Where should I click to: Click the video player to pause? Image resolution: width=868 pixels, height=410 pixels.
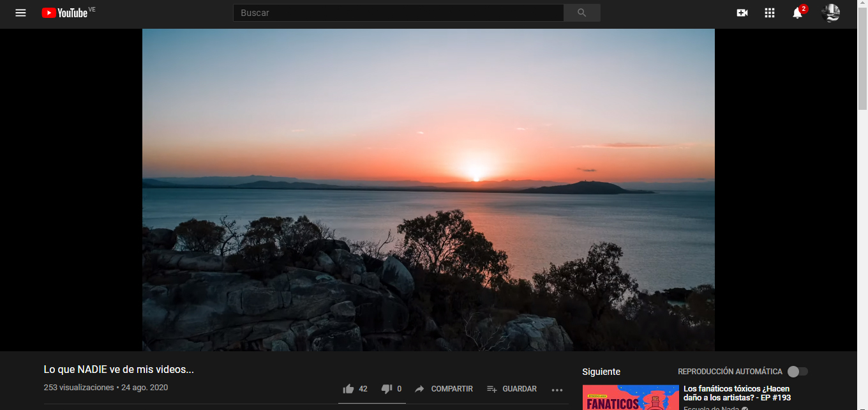(428, 190)
